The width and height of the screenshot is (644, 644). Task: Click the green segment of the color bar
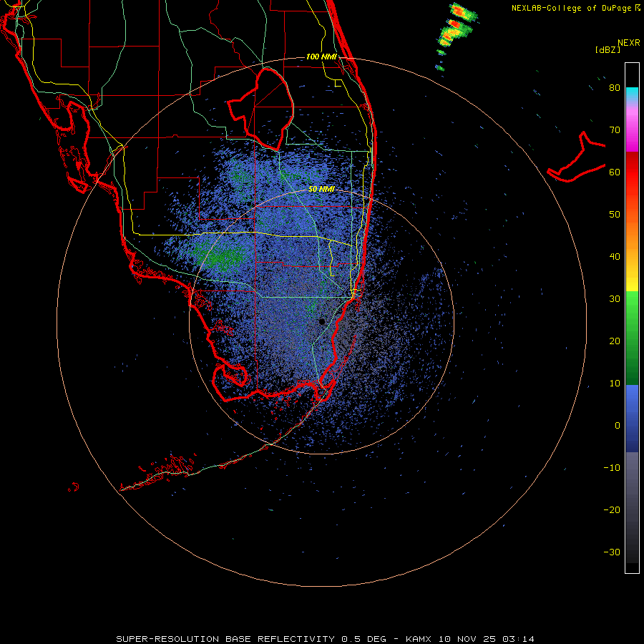(x=632, y=338)
